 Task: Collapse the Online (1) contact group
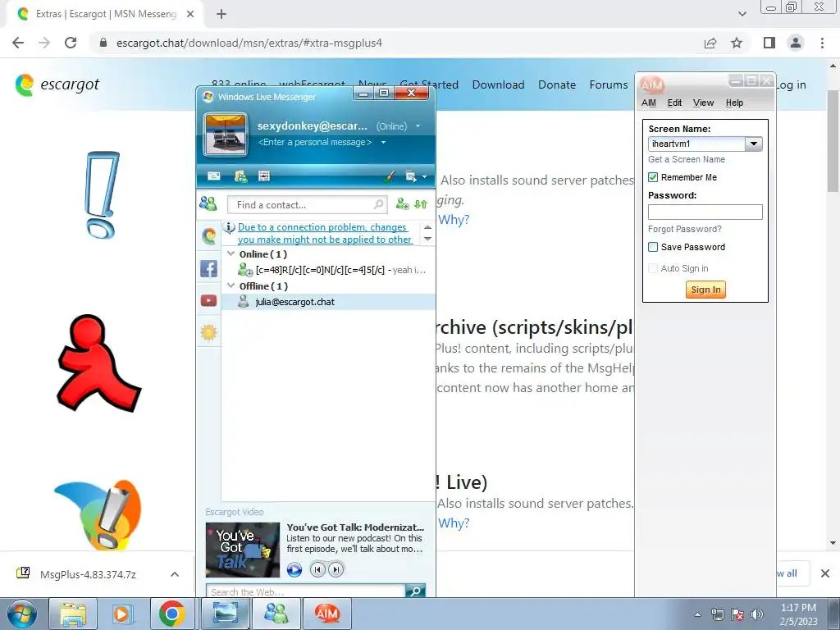231,253
